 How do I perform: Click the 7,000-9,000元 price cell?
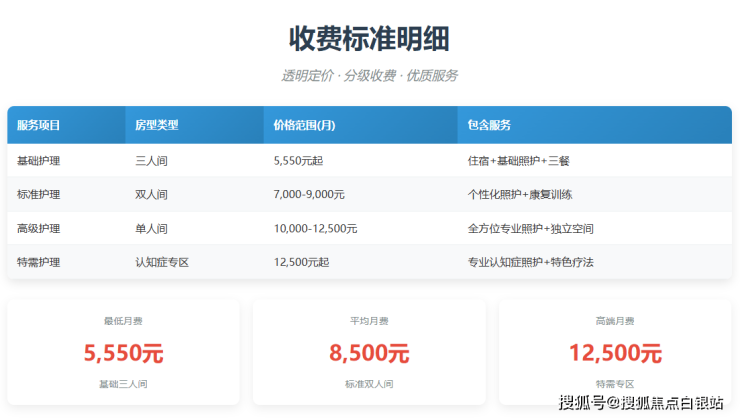tap(309, 194)
